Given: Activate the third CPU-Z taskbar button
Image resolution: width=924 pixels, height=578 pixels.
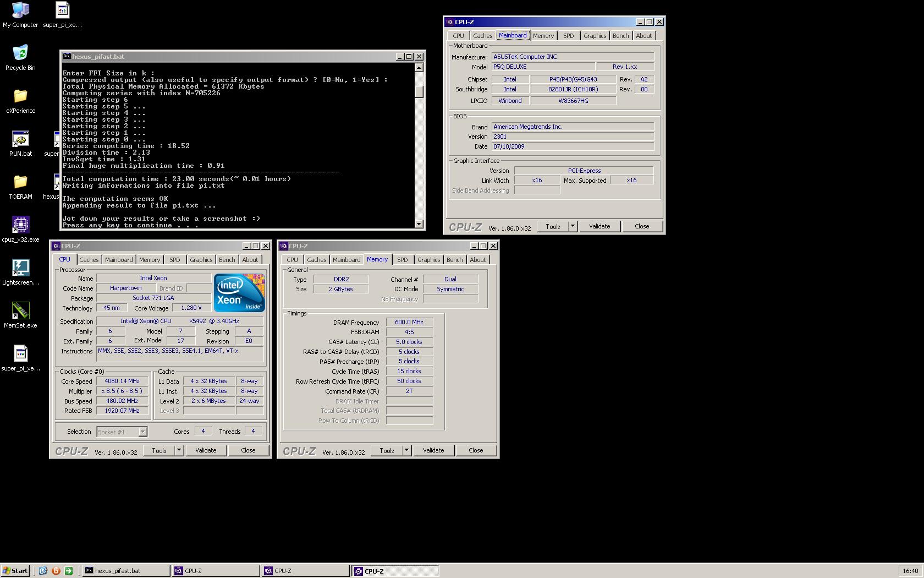Looking at the screenshot, I should click(395, 571).
